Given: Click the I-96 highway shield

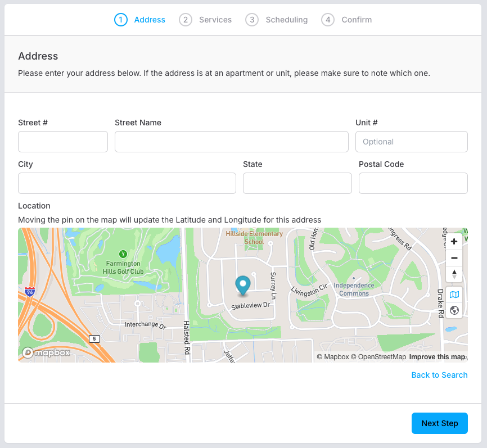Looking at the screenshot, I should click(30, 292).
